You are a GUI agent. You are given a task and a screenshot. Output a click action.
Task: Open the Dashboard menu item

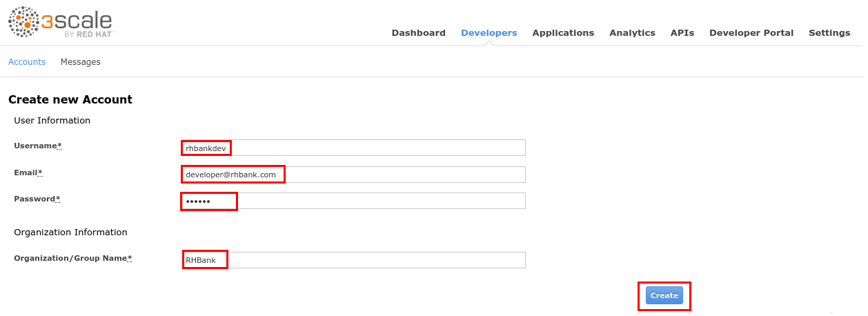(x=418, y=32)
